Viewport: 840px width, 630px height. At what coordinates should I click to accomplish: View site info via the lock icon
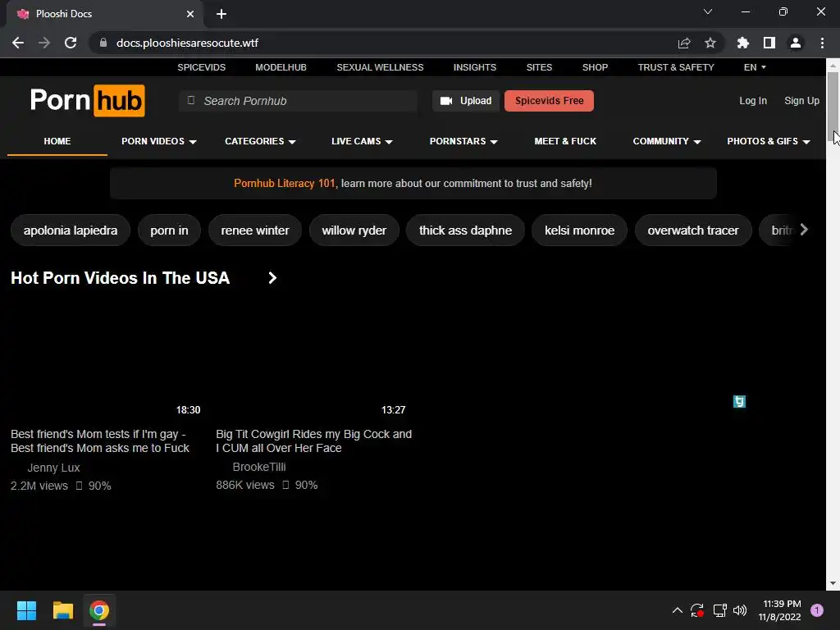click(x=103, y=43)
